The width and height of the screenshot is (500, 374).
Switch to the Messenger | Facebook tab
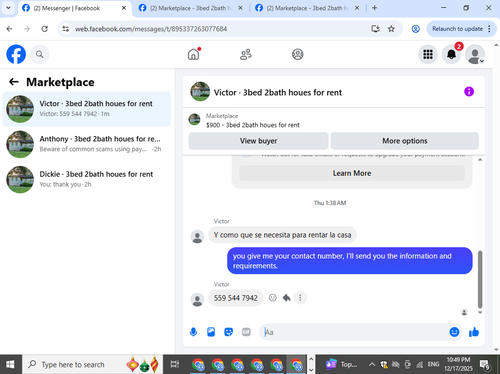tap(74, 8)
